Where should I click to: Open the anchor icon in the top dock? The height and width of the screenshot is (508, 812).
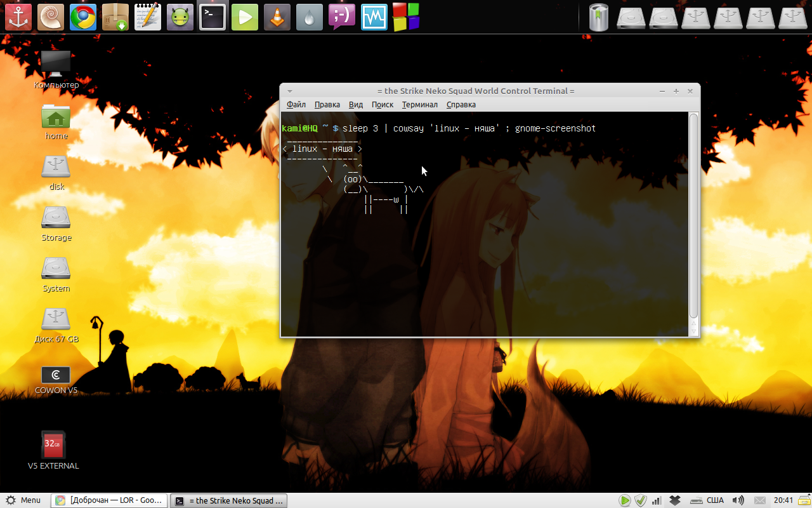pos(18,17)
